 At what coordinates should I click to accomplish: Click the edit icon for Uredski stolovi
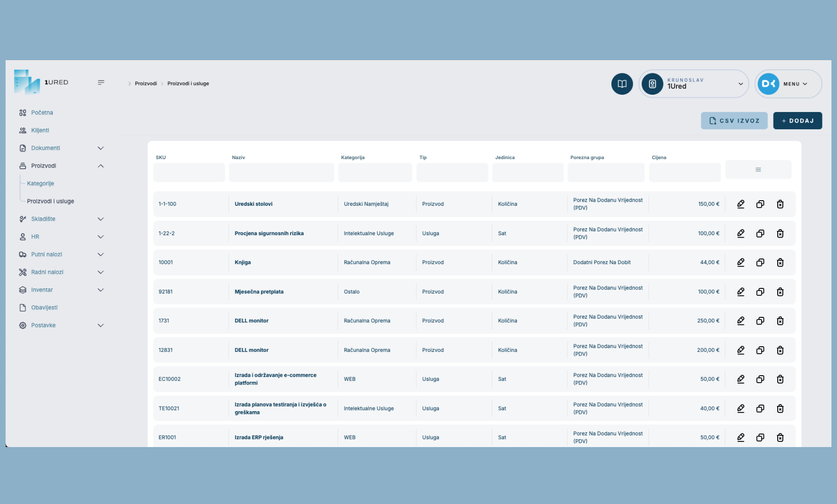[741, 204]
